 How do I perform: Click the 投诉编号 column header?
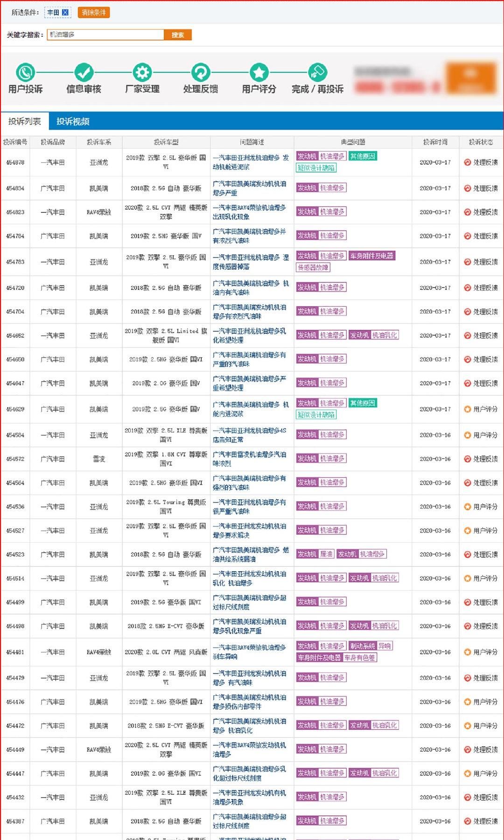pos(15,142)
